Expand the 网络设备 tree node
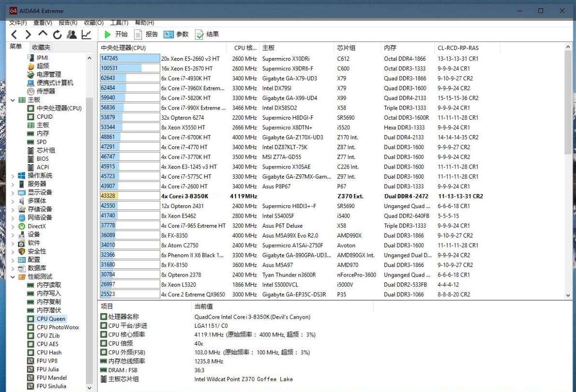The height and width of the screenshot is (392, 576). pyautogui.click(x=13, y=218)
